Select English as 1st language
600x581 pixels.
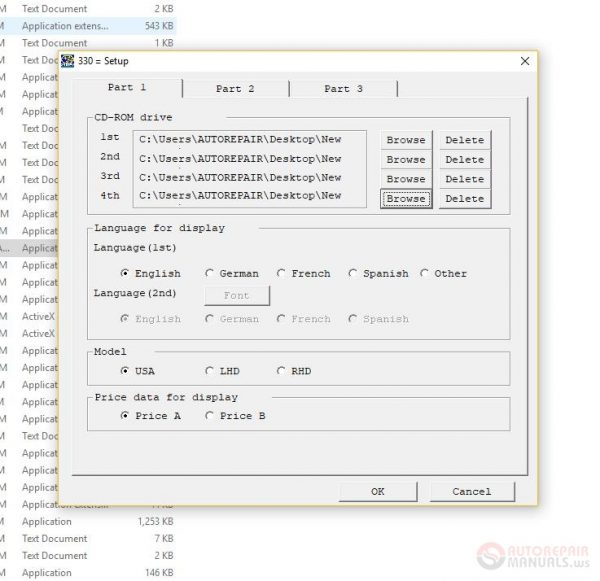click(150, 274)
